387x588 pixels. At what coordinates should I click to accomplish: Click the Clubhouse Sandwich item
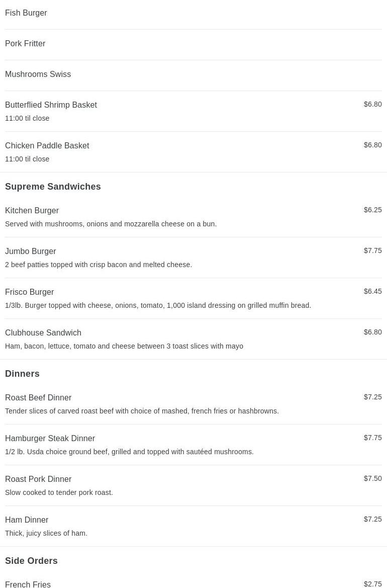43,333
